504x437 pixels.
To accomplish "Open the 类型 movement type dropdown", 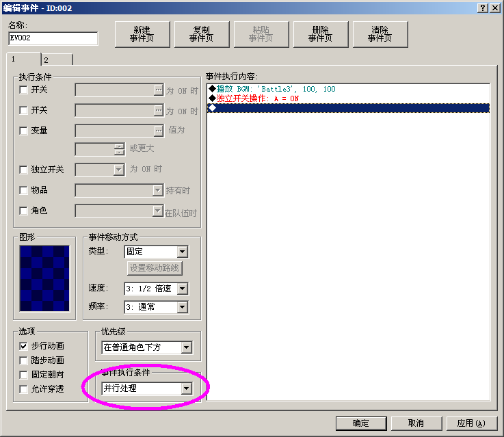I will [183, 252].
